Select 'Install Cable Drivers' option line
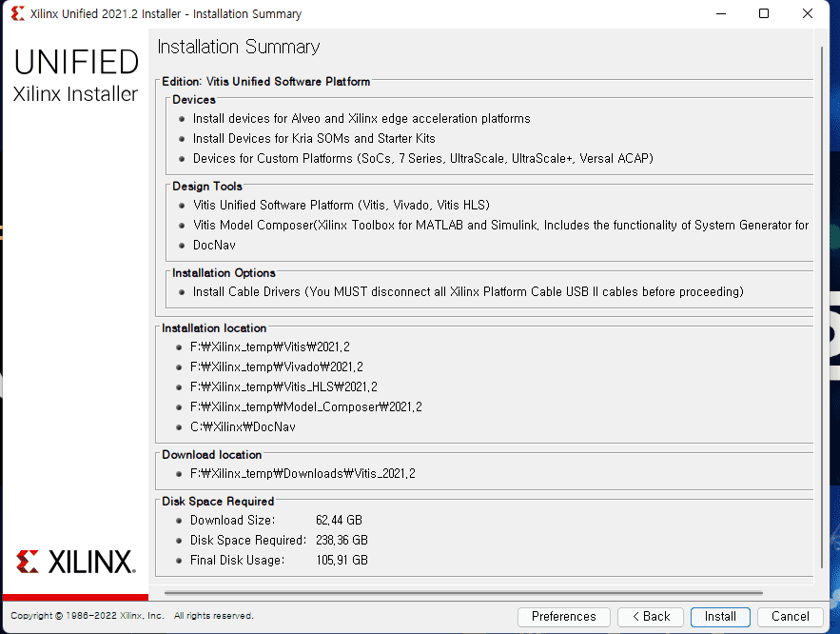Image resolution: width=840 pixels, height=634 pixels. click(x=468, y=292)
